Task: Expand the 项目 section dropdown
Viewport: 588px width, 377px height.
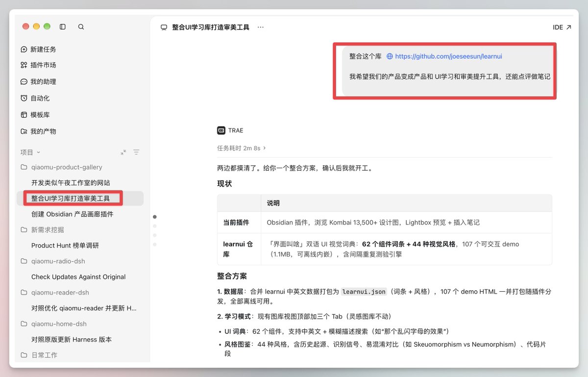Action: pos(30,152)
